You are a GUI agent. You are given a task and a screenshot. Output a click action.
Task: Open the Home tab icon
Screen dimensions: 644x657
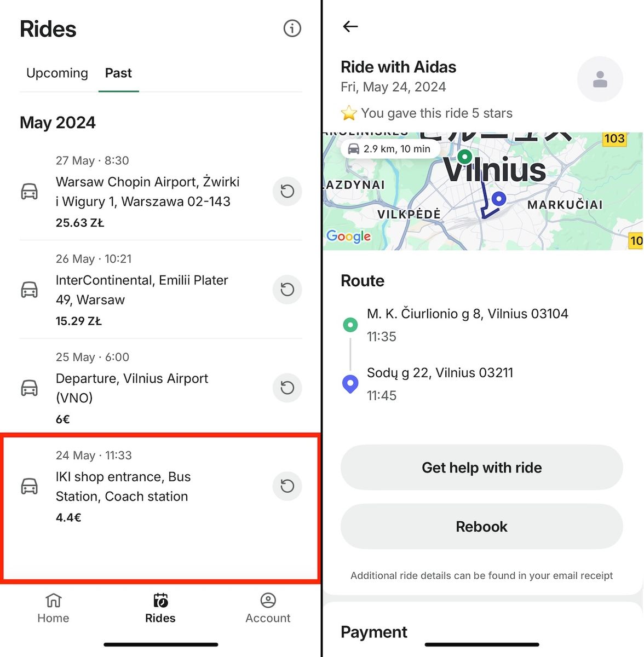tap(53, 601)
